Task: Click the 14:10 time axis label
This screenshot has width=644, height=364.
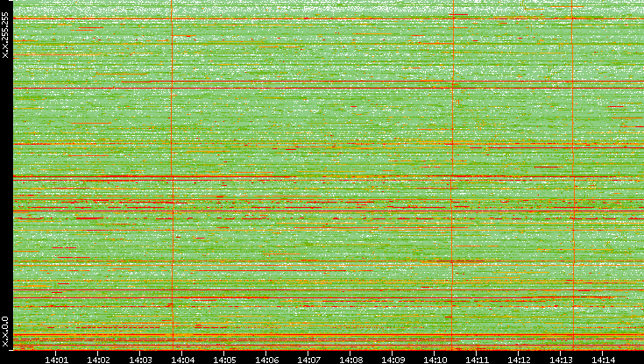Action: coord(435,360)
